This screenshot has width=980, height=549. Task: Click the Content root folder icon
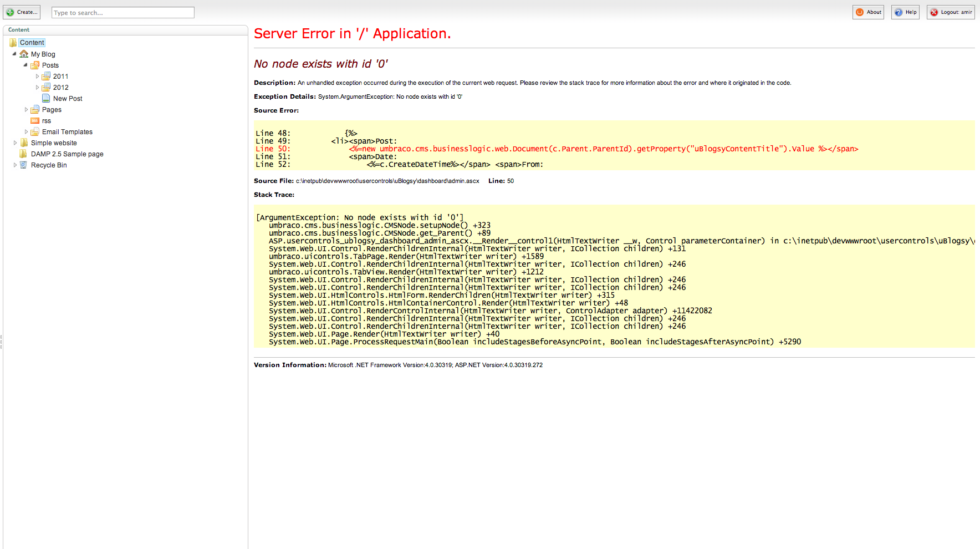coord(13,43)
